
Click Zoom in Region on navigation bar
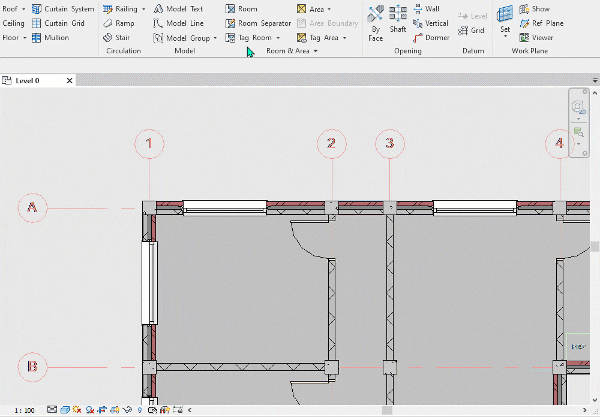point(579,132)
